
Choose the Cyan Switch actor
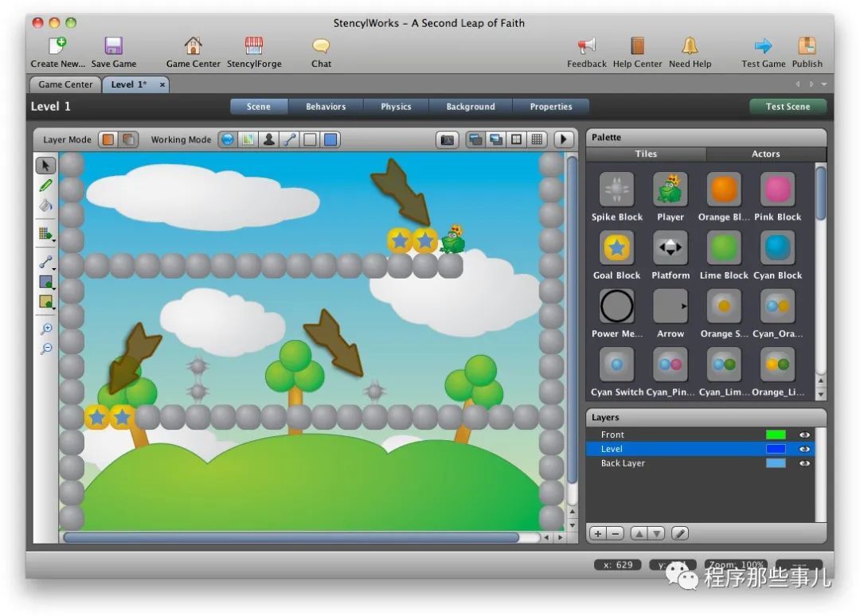tap(616, 364)
